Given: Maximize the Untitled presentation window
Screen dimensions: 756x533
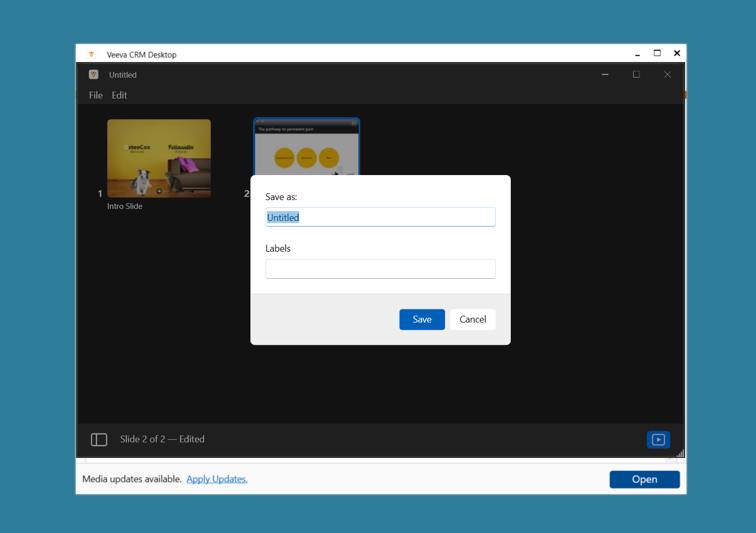Looking at the screenshot, I should (636, 75).
